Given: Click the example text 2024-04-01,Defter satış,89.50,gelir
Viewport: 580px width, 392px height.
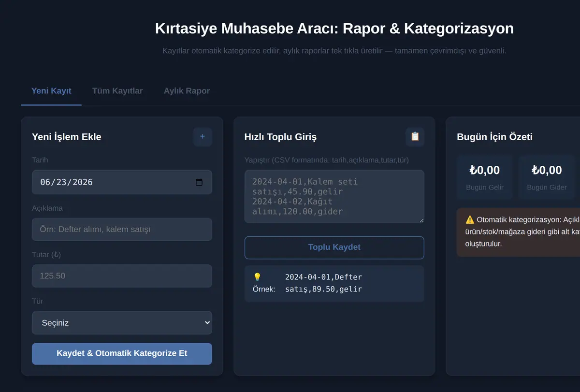Looking at the screenshot, I should (x=324, y=283).
